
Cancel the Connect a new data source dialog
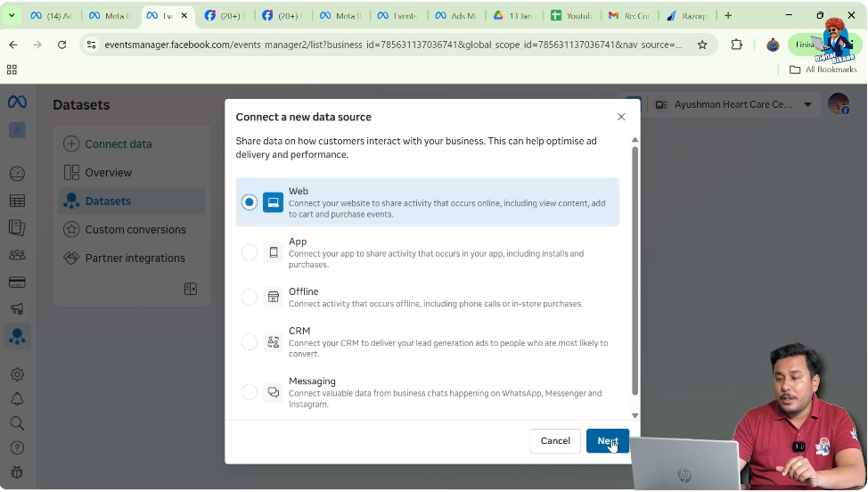tap(554, 440)
